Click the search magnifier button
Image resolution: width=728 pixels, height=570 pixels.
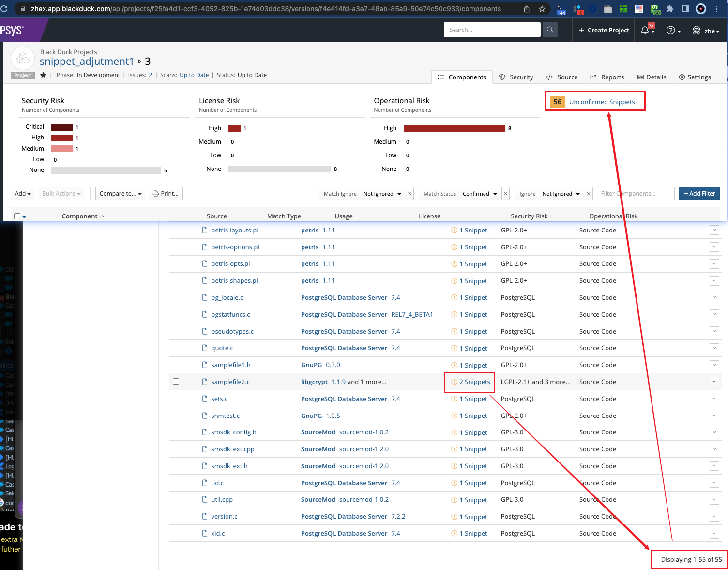(x=550, y=30)
